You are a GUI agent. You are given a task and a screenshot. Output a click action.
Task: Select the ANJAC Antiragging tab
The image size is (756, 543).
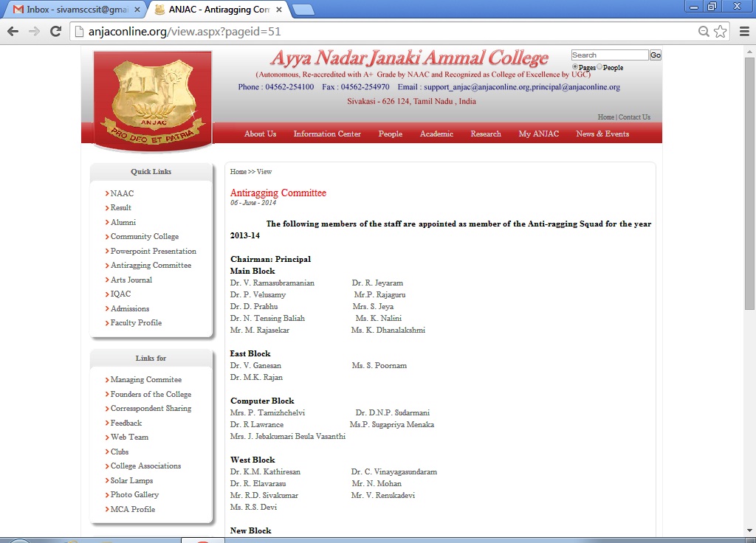217,10
